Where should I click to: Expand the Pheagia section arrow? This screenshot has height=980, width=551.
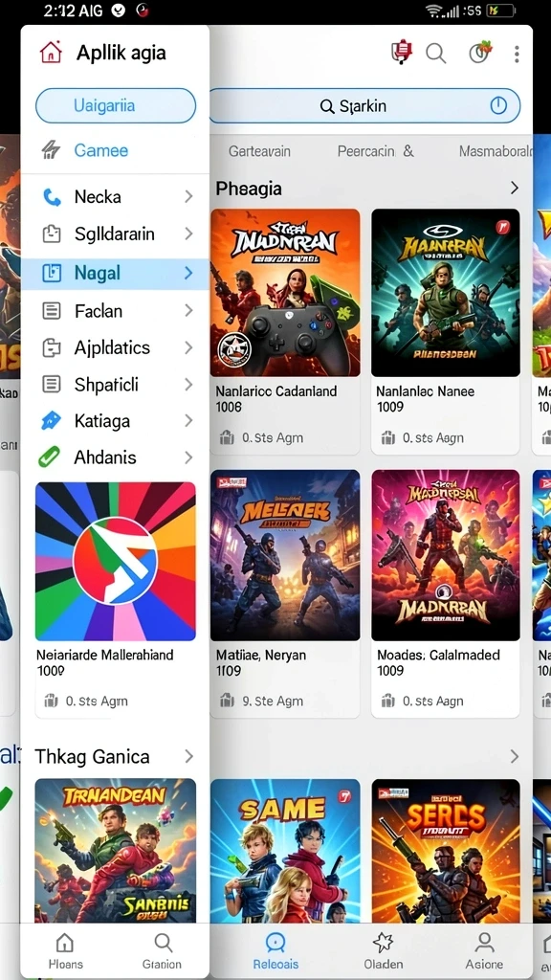point(514,188)
